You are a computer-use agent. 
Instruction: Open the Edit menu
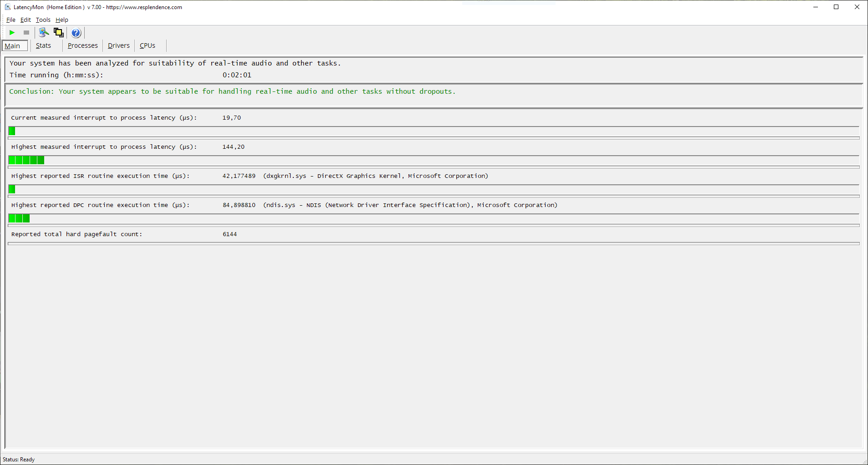(x=26, y=20)
